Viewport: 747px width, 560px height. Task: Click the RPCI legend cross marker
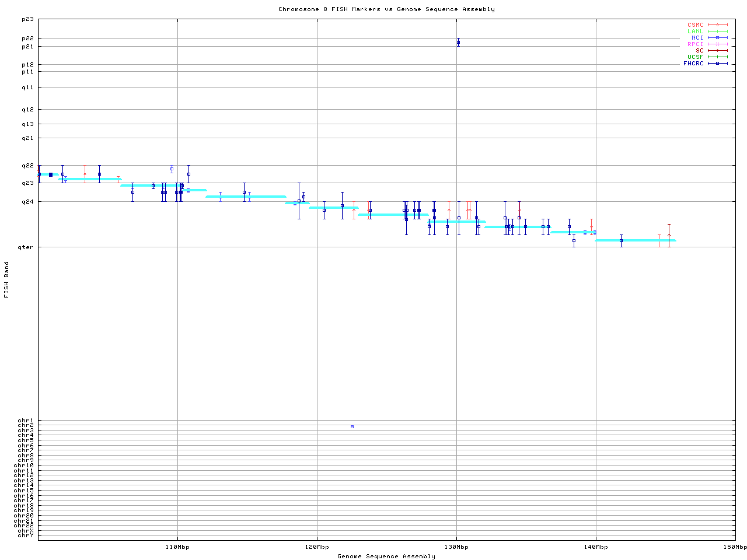pyautogui.click(x=717, y=44)
